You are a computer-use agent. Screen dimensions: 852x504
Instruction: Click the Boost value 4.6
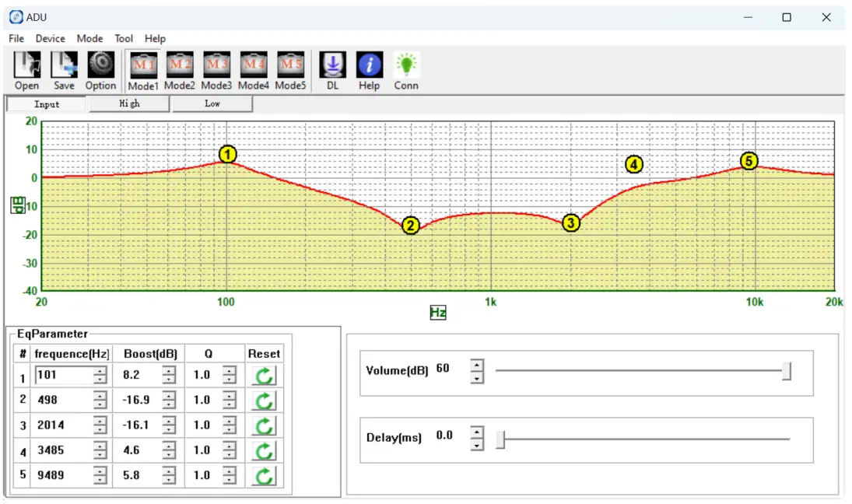[x=131, y=450]
